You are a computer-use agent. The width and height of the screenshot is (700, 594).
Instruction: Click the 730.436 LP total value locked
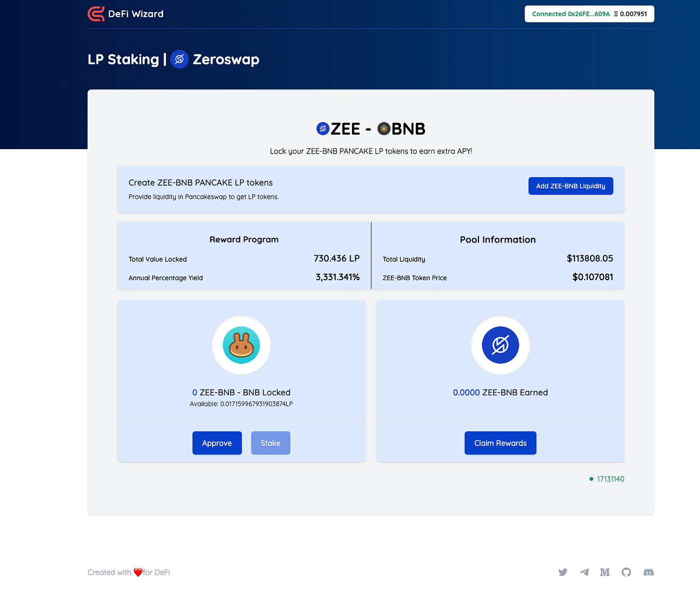pyautogui.click(x=336, y=259)
